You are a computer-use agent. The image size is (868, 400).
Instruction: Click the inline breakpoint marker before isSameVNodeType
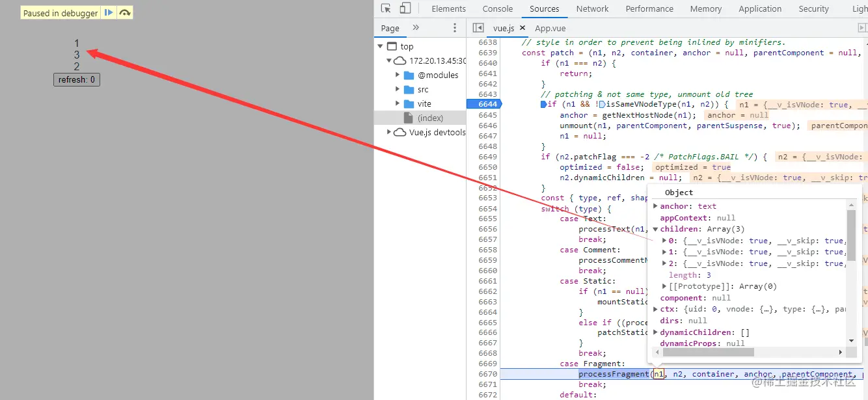coord(601,104)
